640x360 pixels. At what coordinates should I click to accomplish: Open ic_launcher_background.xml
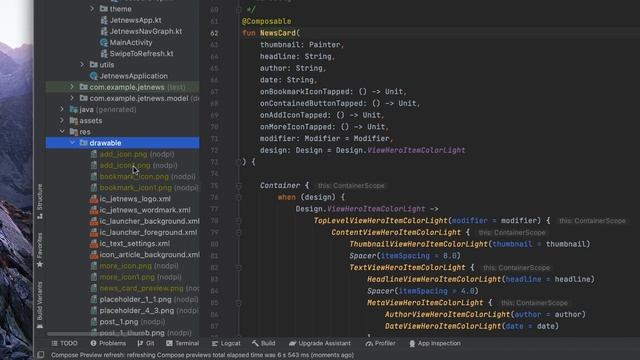(x=149, y=221)
